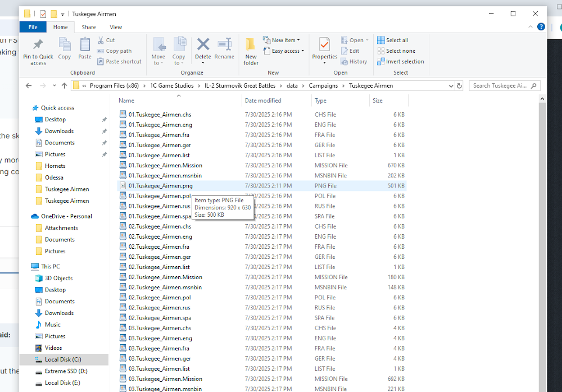Open the File menu tab
Viewport: 562px width, 392px height.
[33, 27]
